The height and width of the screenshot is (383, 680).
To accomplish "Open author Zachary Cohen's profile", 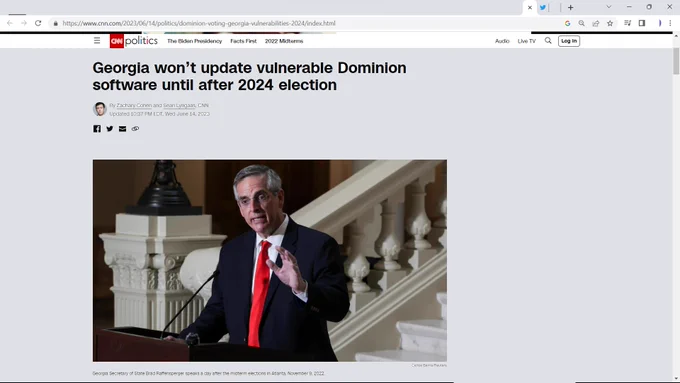I will point(134,105).
